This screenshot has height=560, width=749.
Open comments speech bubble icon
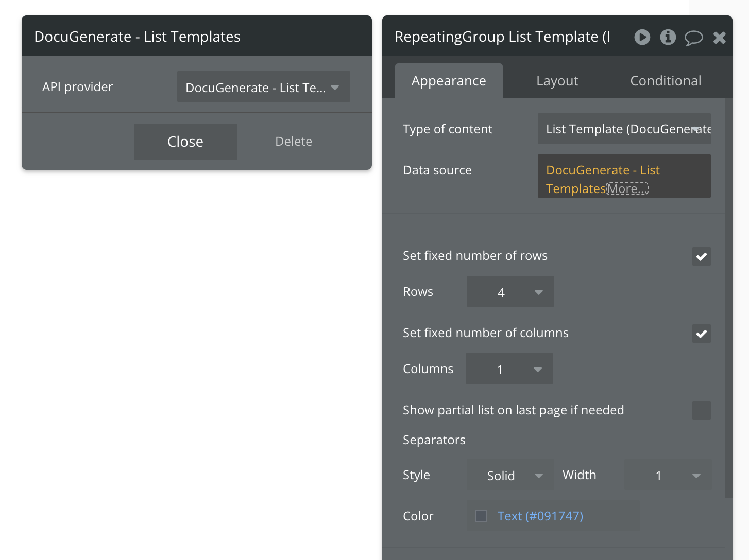pyautogui.click(x=694, y=38)
